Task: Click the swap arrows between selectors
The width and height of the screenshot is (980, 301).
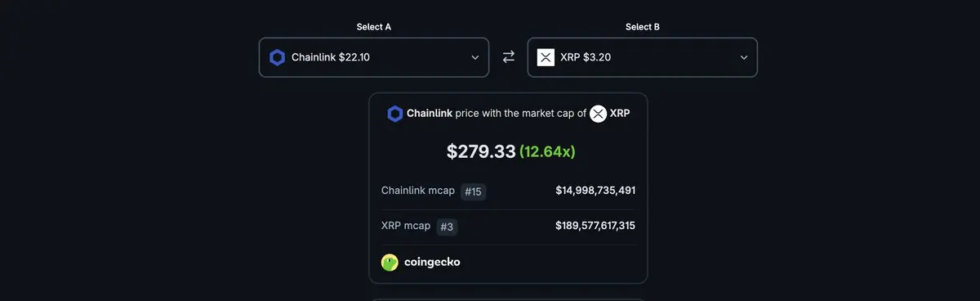Action: pyautogui.click(x=509, y=57)
